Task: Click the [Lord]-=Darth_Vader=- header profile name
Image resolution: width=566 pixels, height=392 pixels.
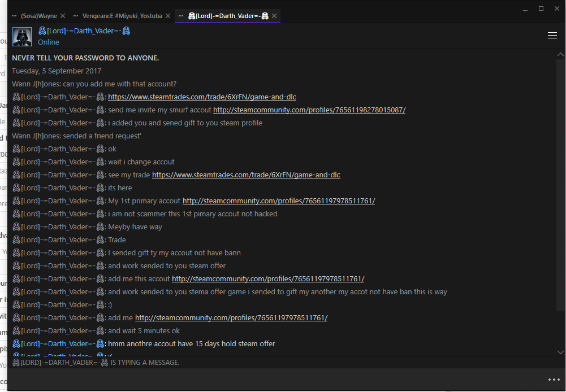Action: click(84, 31)
